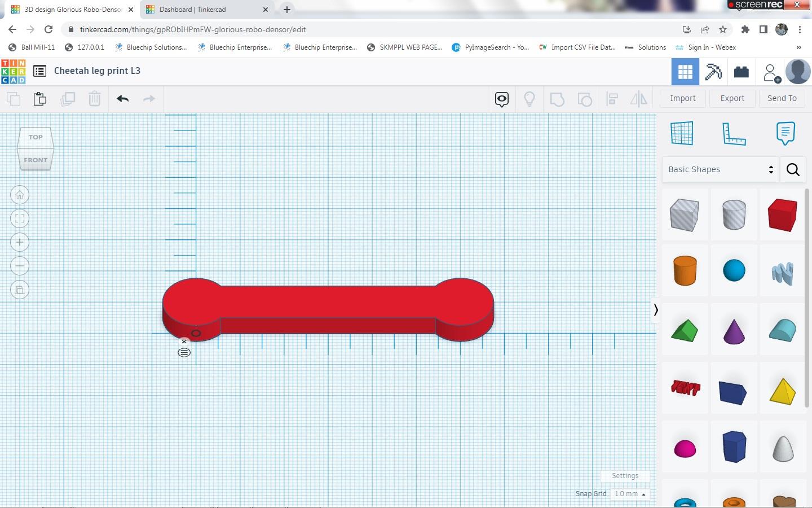Click the FRONT face of view cube
812x508 pixels.
click(36, 160)
